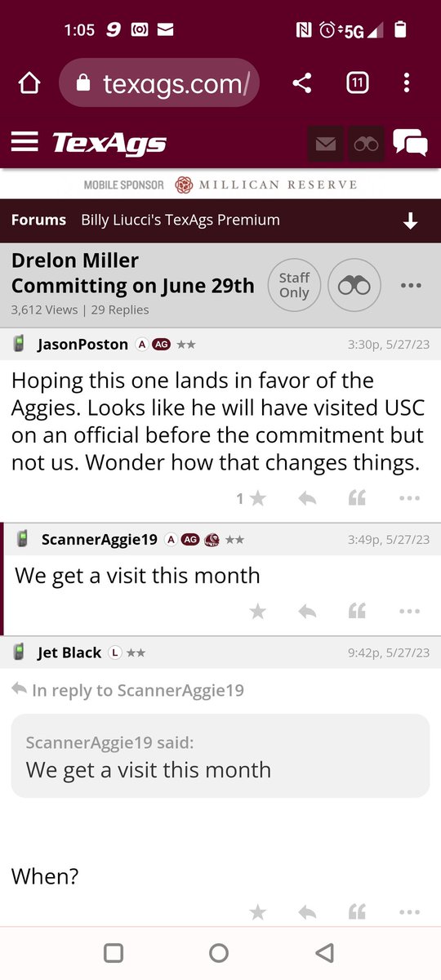
Task: Toggle the Staff Only filter
Action: 294,285
